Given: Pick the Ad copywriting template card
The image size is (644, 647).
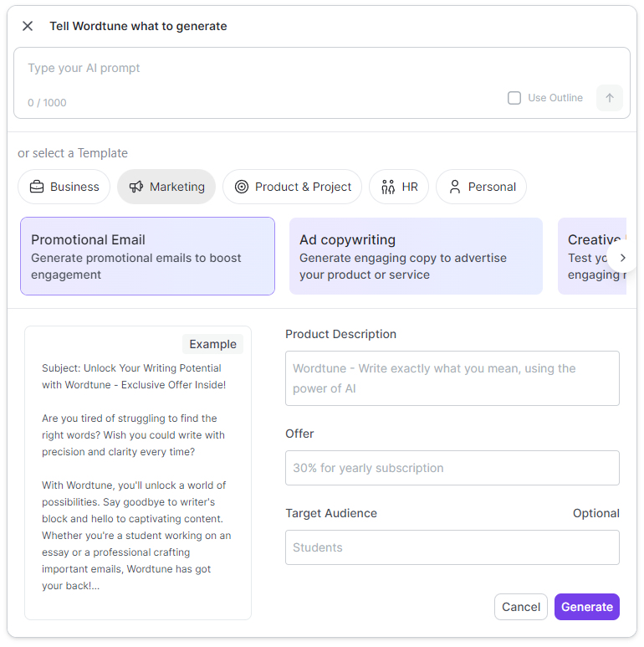Looking at the screenshot, I should pos(416,256).
